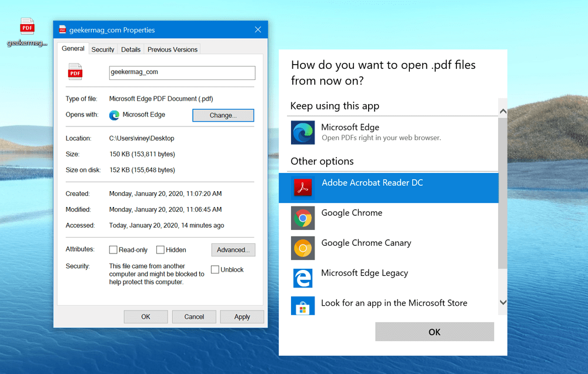Close the geekermag_com Properties dialog

258,29
